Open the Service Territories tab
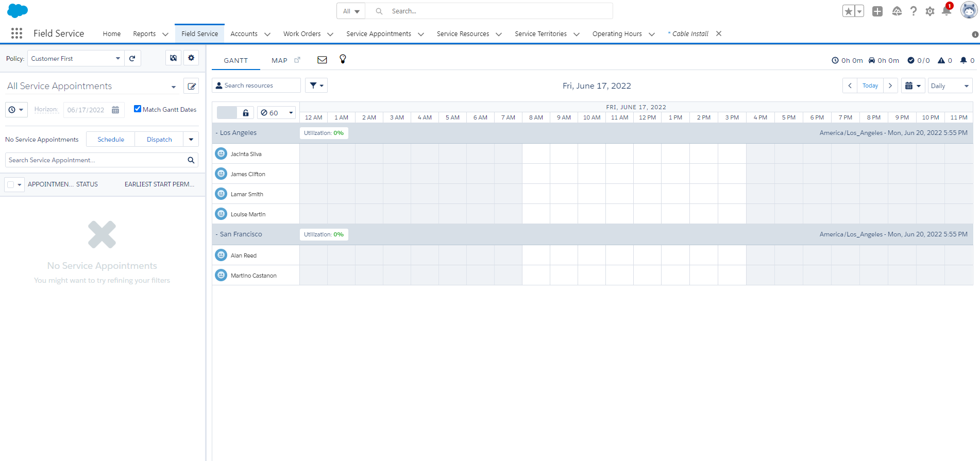 [540, 33]
